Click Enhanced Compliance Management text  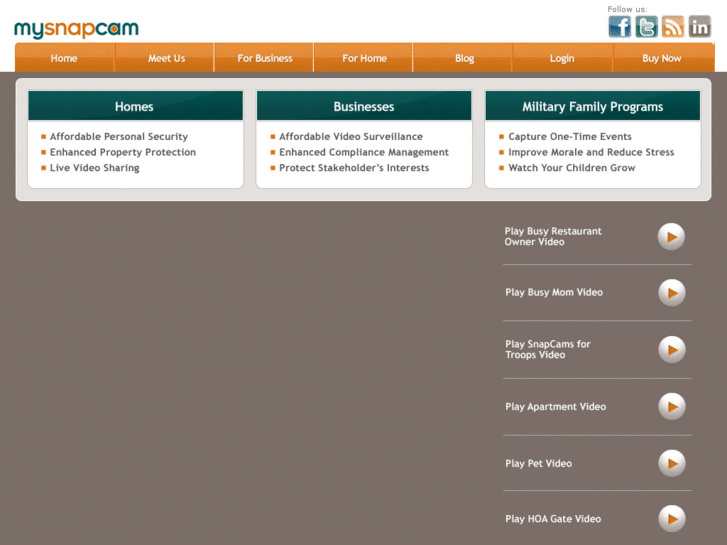[x=364, y=152]
